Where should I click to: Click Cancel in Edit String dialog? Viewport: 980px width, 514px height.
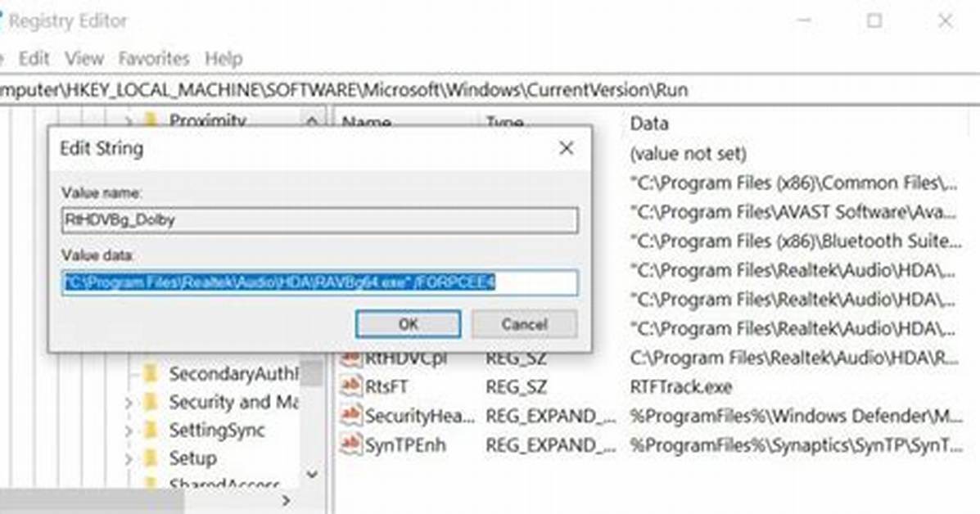[x=524, y=324]
